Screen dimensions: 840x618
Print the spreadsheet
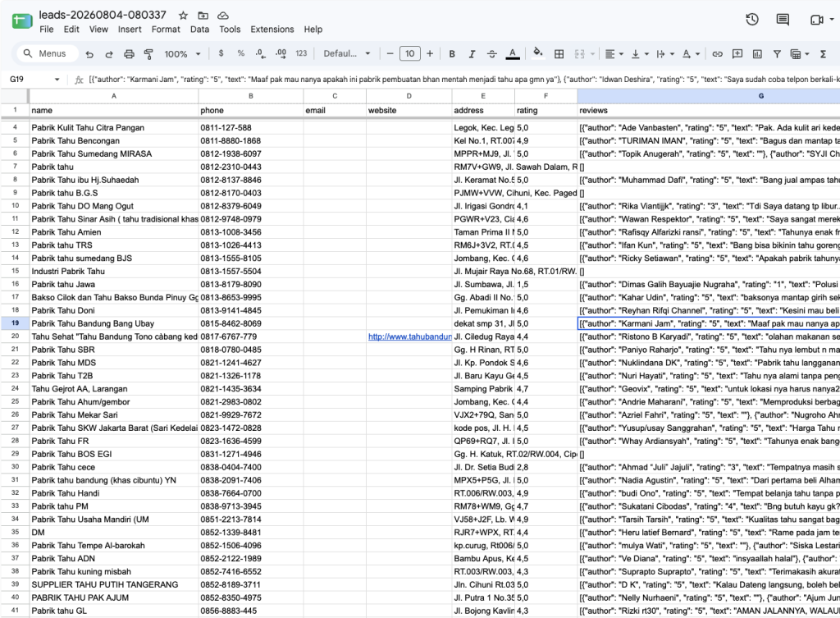(x=129, y=53)
